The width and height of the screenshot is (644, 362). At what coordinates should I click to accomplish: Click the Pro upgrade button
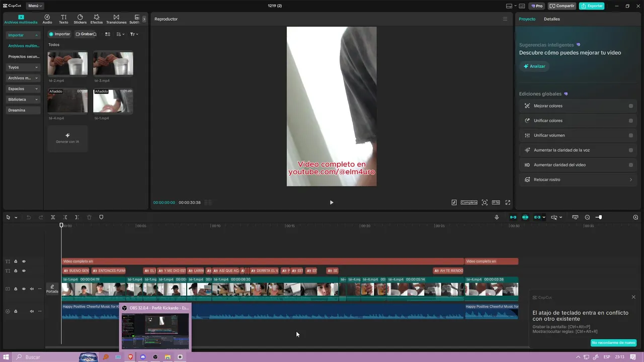(x=536, y=6)
